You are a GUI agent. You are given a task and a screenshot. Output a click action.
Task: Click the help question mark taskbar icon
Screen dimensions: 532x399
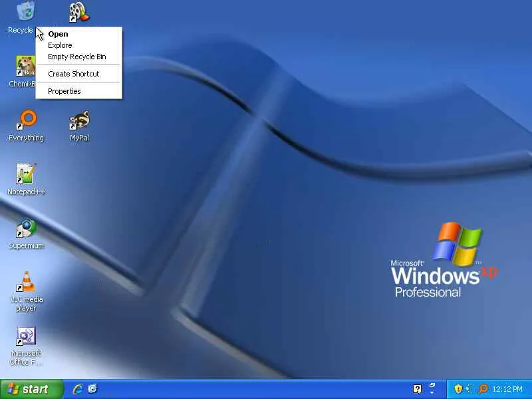418,389
